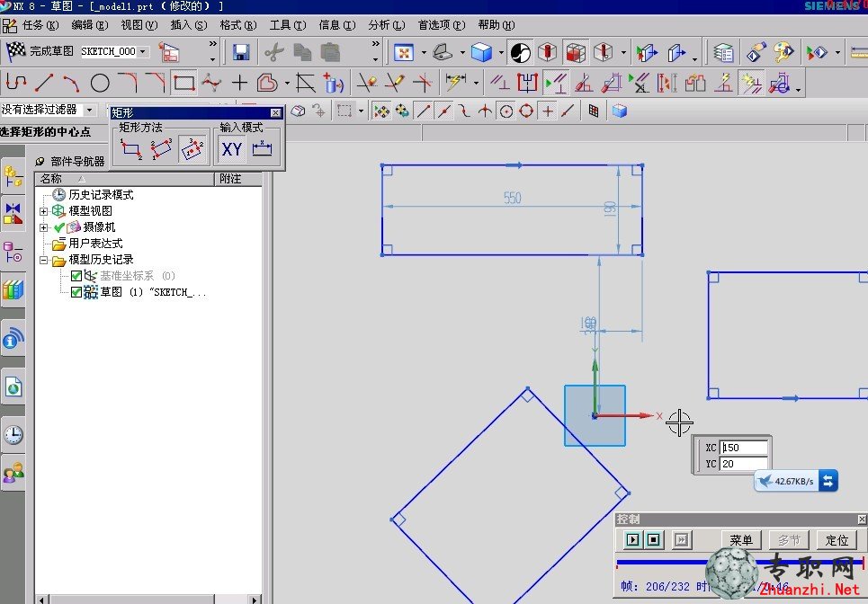
Task: Select the Circle sketch tool
Action: pos(100,83)
